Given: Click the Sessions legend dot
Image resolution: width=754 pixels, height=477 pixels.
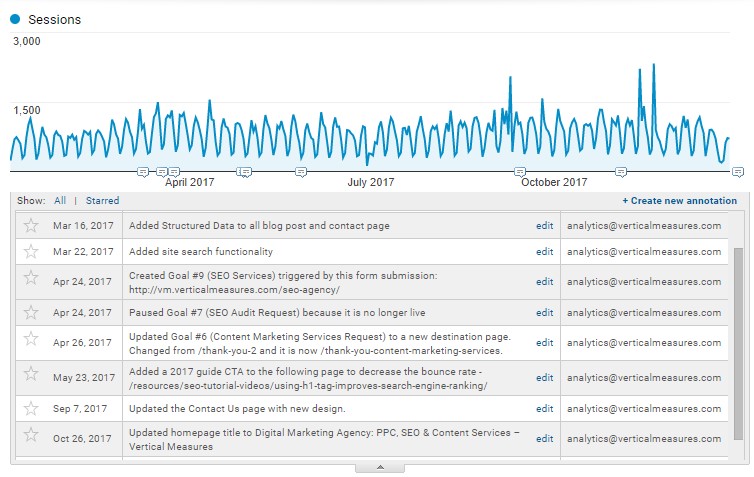Looking at the screenshot, I should 15,19.
